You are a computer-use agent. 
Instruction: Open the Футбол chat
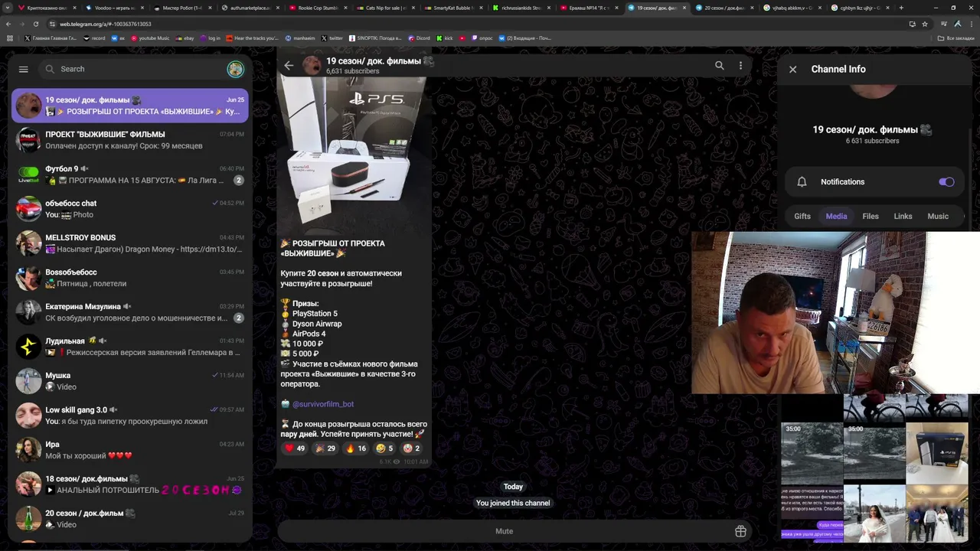click(130, 174)
